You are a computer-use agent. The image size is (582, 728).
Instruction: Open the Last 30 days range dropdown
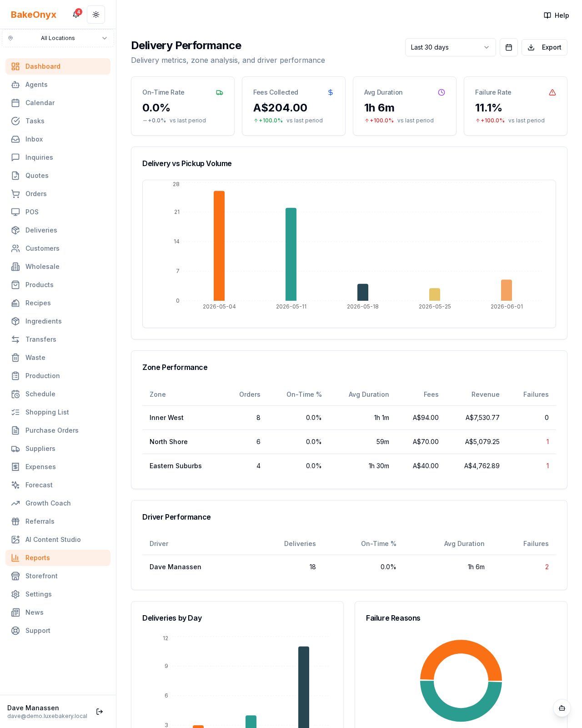click(450, 47)
